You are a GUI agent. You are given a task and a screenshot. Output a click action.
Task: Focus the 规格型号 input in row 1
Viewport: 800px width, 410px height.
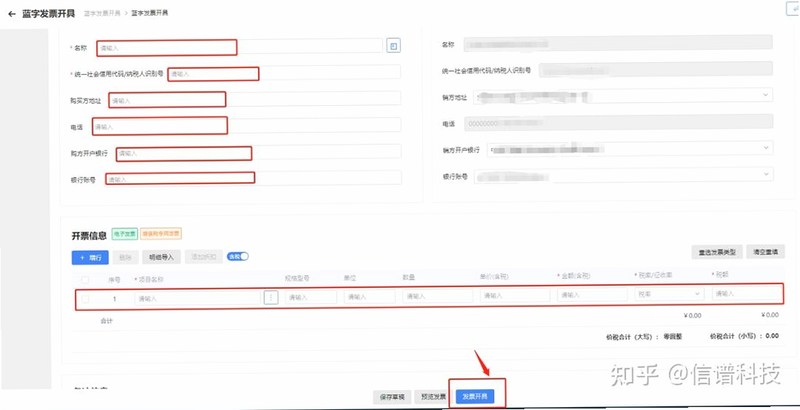311,297
